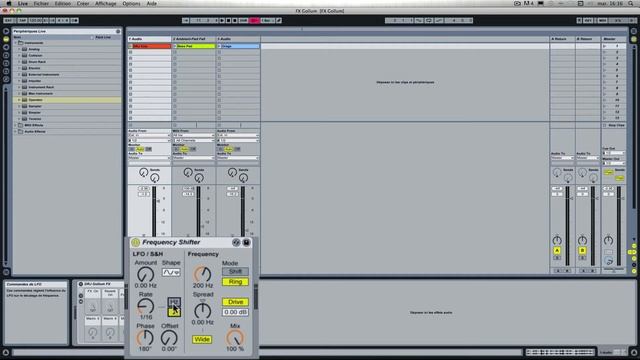
Task: Click Frequency Shifter save preset icon
Action: click(x=246, y=242)
